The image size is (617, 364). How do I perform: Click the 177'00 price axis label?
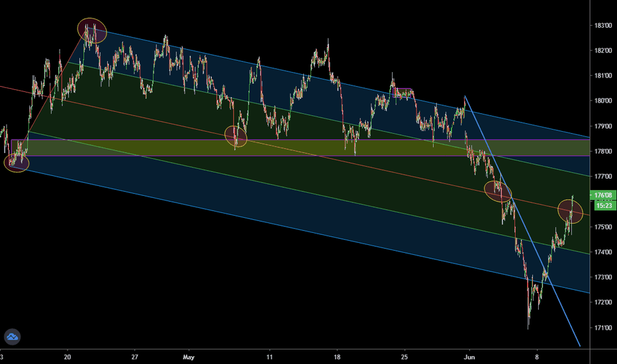click(603, 177)
